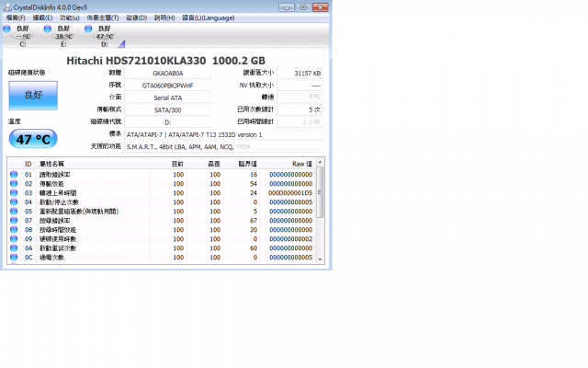
Task: Click the large blue health status button
Action: [33, 96]
